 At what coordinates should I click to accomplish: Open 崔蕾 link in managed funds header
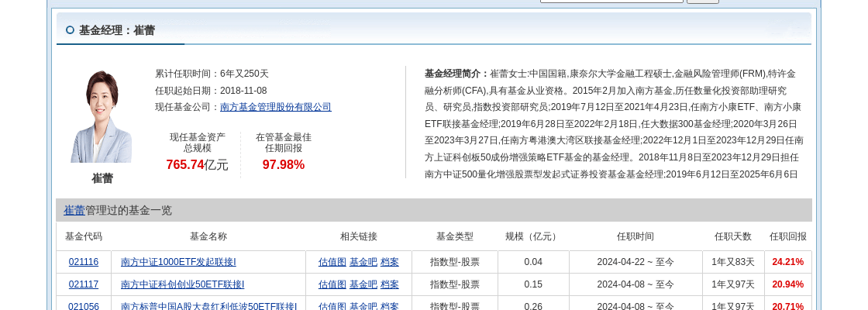pos(74,210)
